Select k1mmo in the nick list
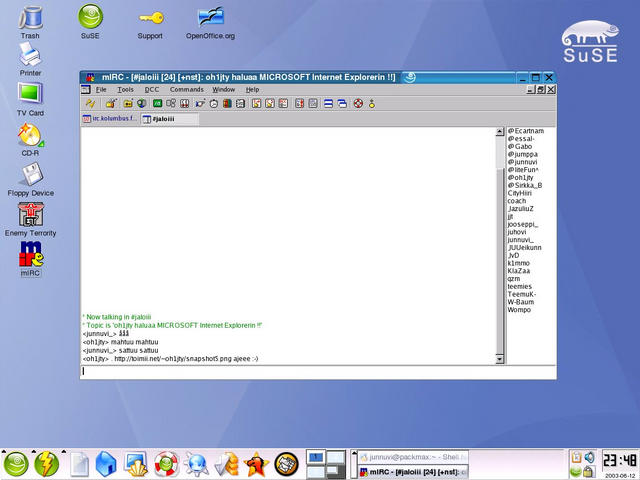The width and height of the screenshot is (640, 480). click(518, 263)
